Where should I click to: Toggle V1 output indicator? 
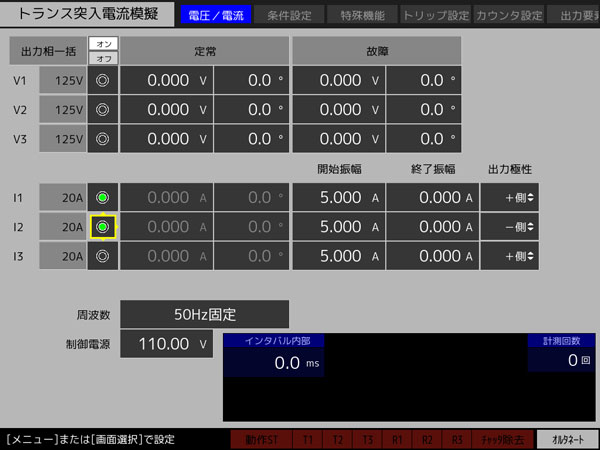tap(102, 81)
